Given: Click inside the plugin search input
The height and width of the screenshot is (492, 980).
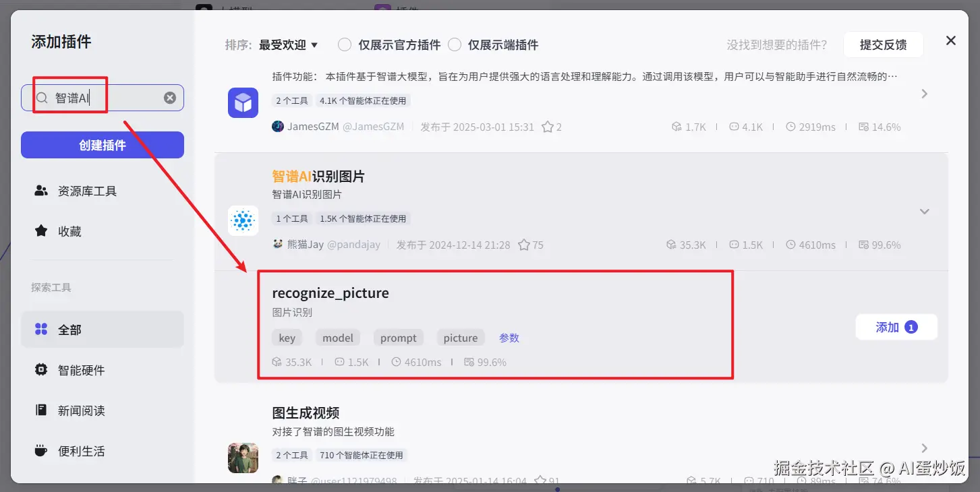Looking at the screenshot, I should coord(103,98).
